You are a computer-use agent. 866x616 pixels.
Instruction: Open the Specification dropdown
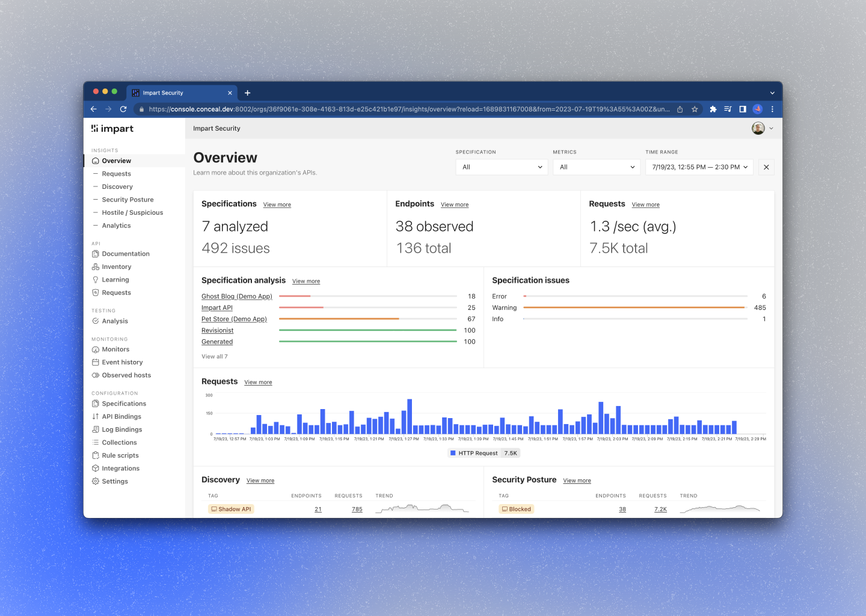(x=502, y=167)
